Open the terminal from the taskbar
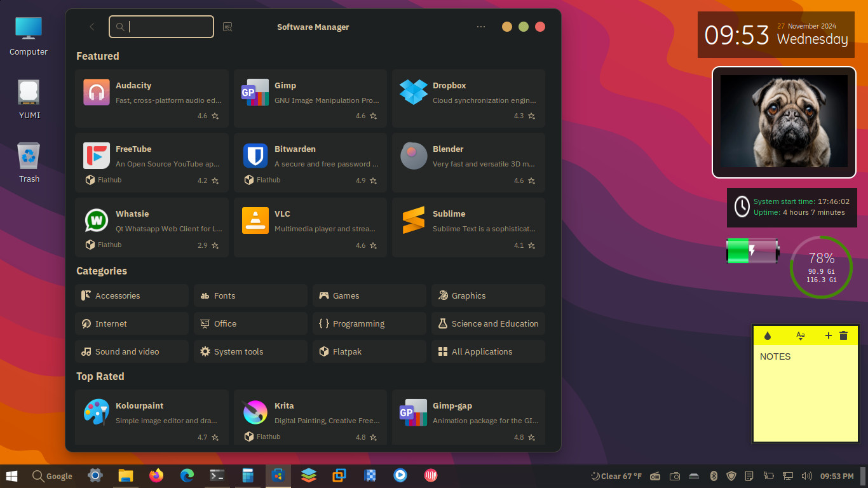 tap(217, 475)
